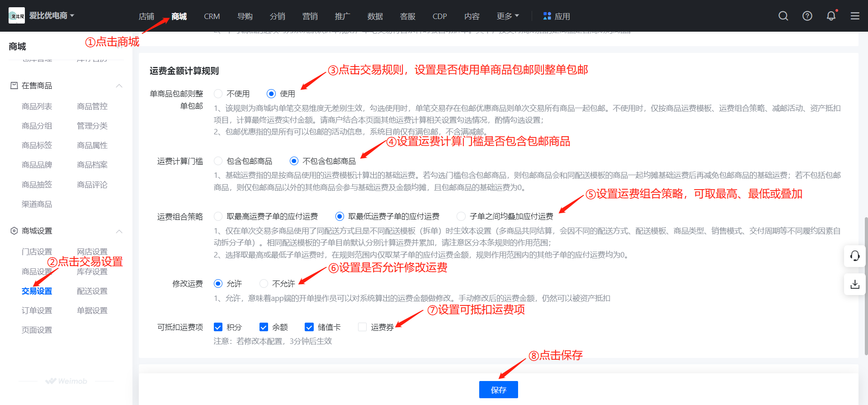Open the 分销 top menu

point(278,16)
